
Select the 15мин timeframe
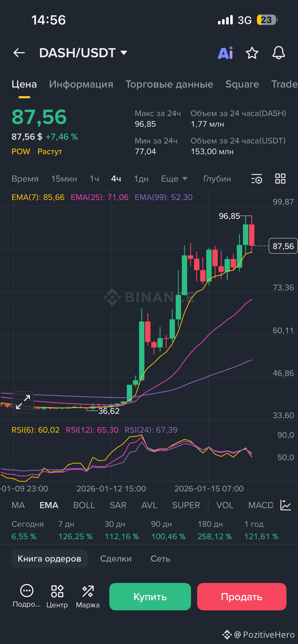[64, 179]
